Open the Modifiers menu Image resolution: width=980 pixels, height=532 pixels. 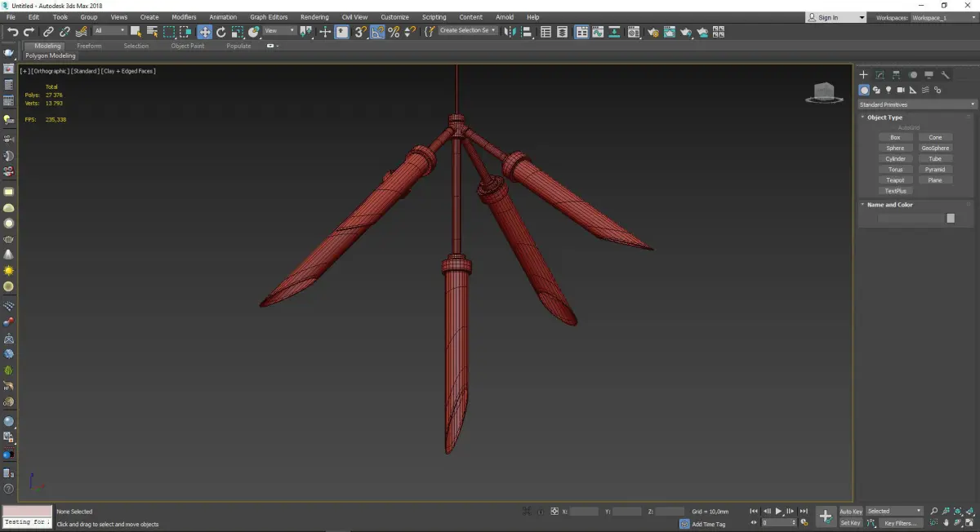(184, 17)
